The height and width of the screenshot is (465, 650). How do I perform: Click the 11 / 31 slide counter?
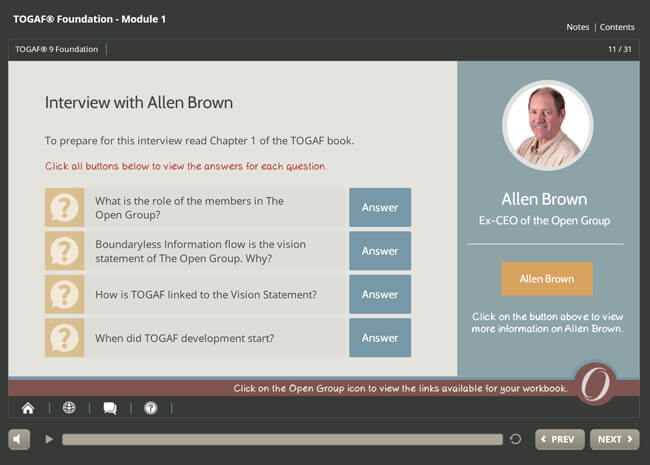(620, 49)
